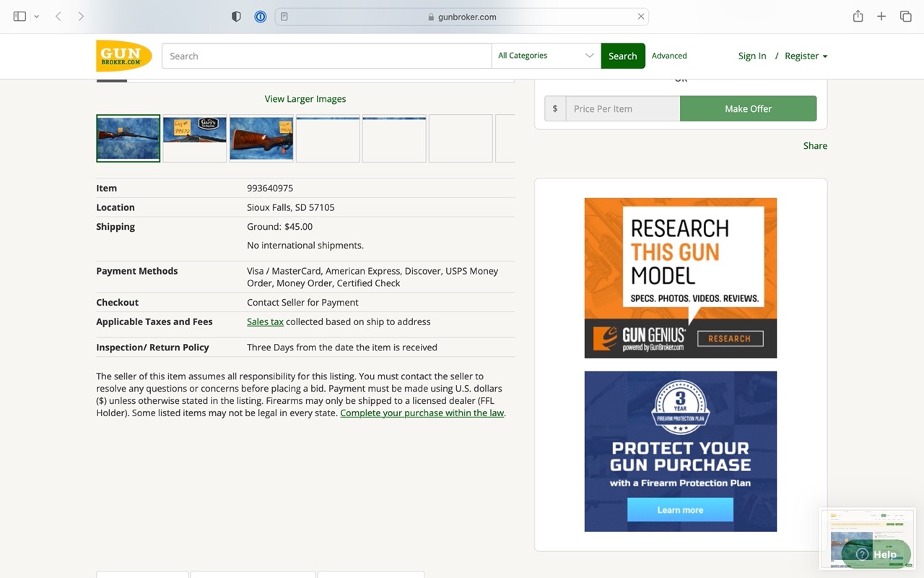
Task: Select the second rifle thumbnail image
Action: tap(195, 138)
